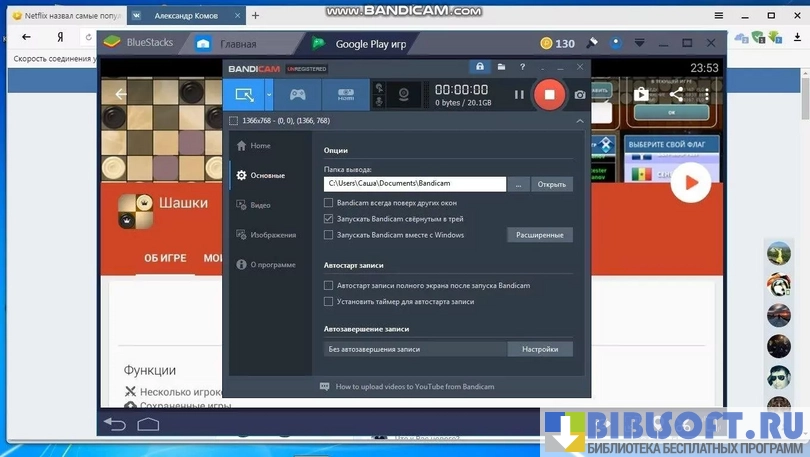Image resolution: width=810 pixels, height=457 pixels.
Task: Enable timer for autostart recording checkbox
Action: click(x=329, y=301)
